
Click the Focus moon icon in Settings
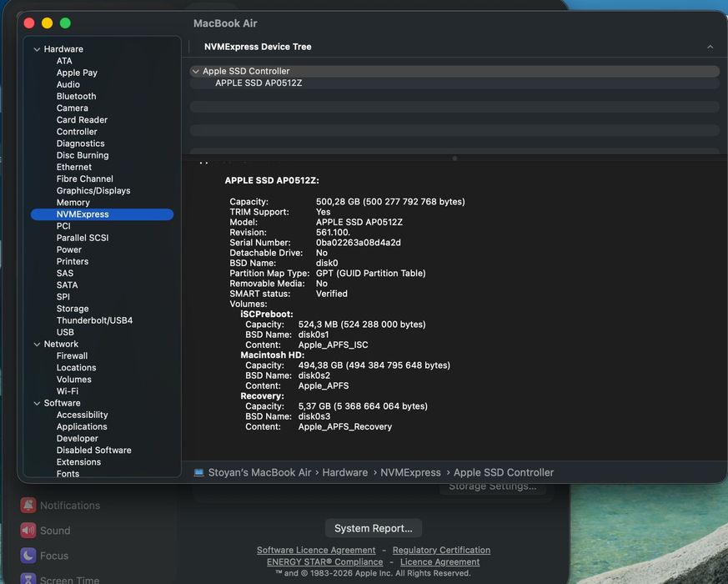pyautogui.click(x=28, y=556)
